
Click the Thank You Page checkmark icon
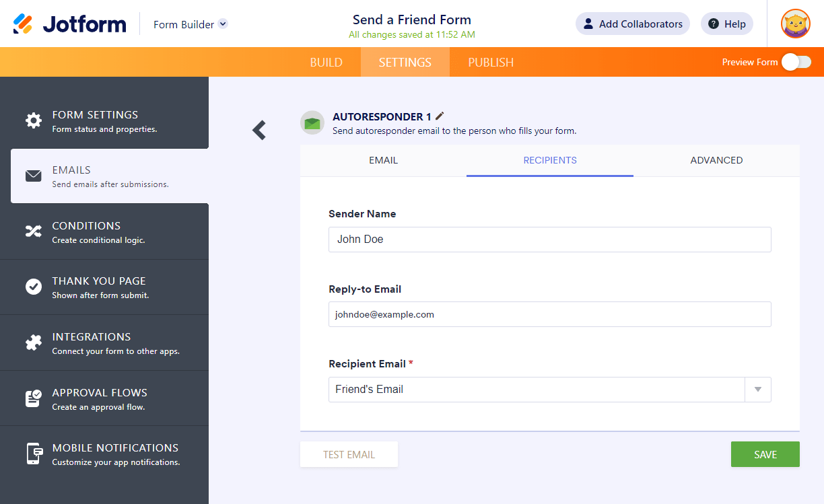(x=33, y=287)
